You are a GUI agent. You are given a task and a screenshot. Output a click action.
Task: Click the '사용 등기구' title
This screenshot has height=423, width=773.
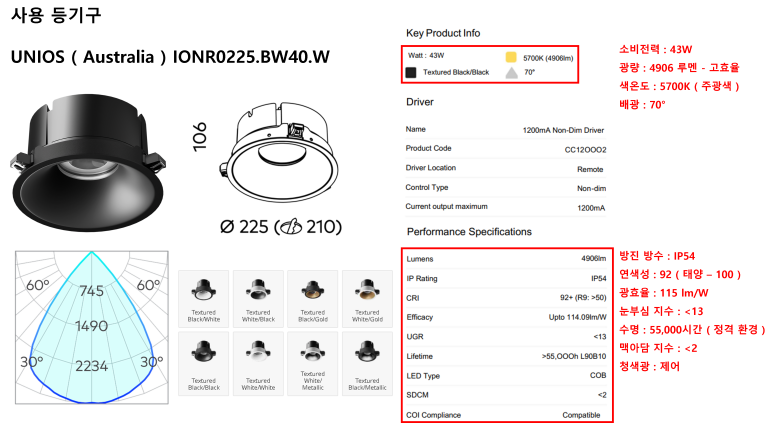click(x=56, y=15)
